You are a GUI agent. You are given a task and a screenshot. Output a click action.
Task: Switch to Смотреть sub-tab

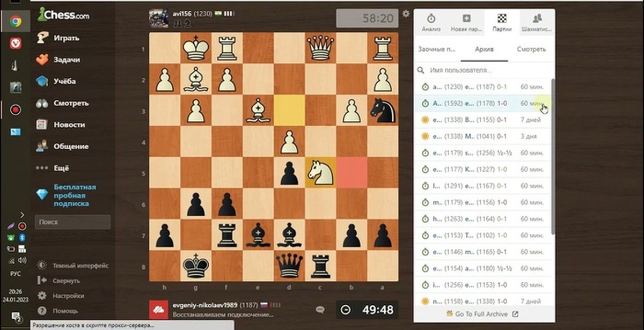tap(531, 49)
